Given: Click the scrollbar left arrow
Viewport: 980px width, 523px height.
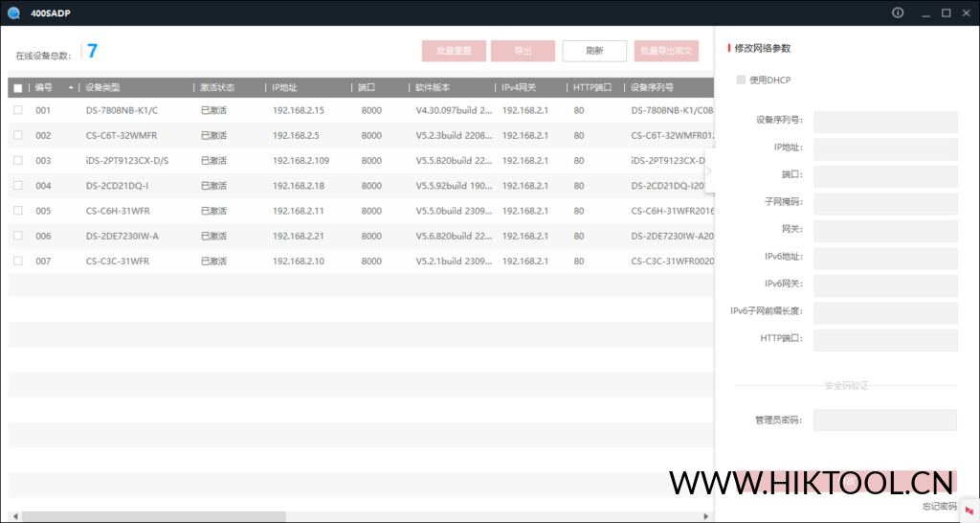Looking at the screenshot, I should coord(15,516).
